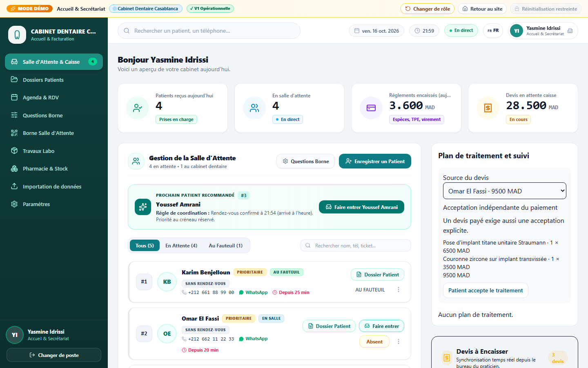
Task: Select the Tous (5) tab
Action: [145, 245]
